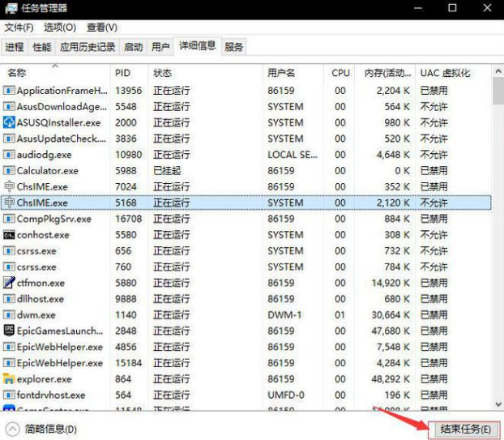Click the Calculator.exe process icon
504x440 pixels.
coord(9,171)
